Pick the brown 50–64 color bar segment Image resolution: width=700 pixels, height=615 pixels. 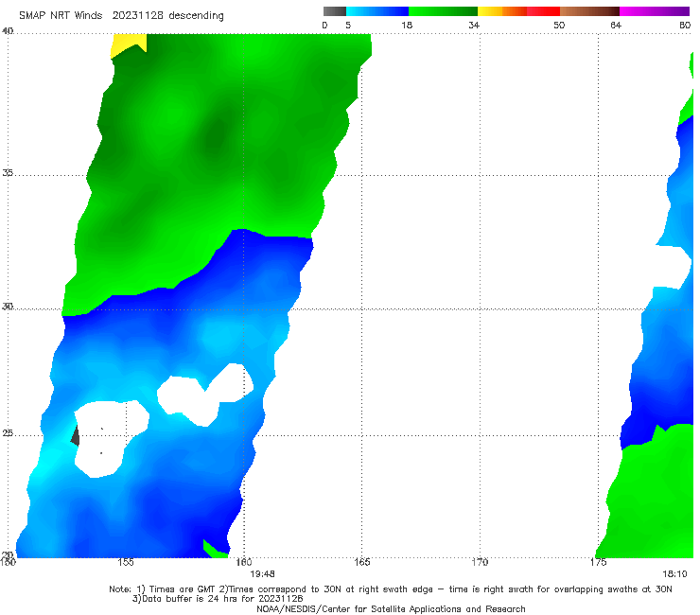coord(589,11)
